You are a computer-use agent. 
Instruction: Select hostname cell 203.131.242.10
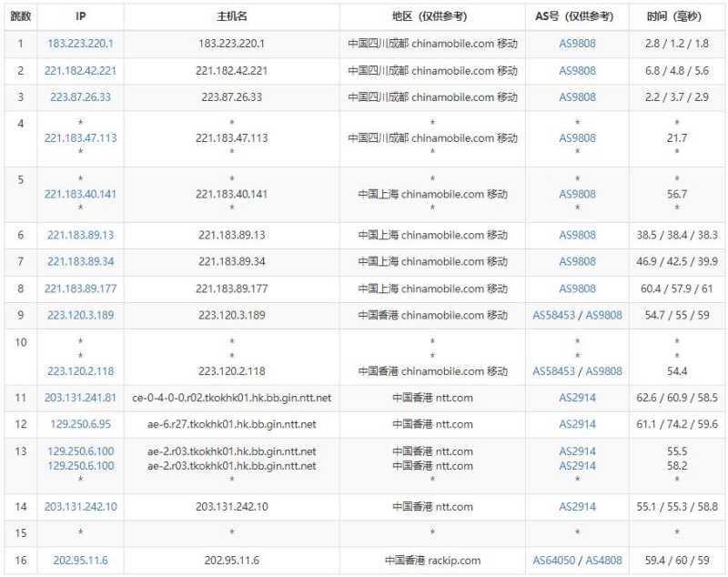(x=232, y=506)
